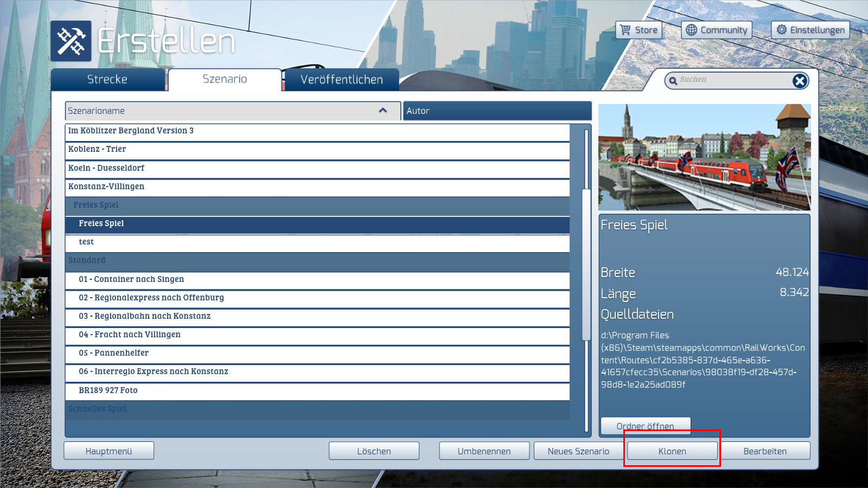Clear the search with the X icon

(800, 81)
